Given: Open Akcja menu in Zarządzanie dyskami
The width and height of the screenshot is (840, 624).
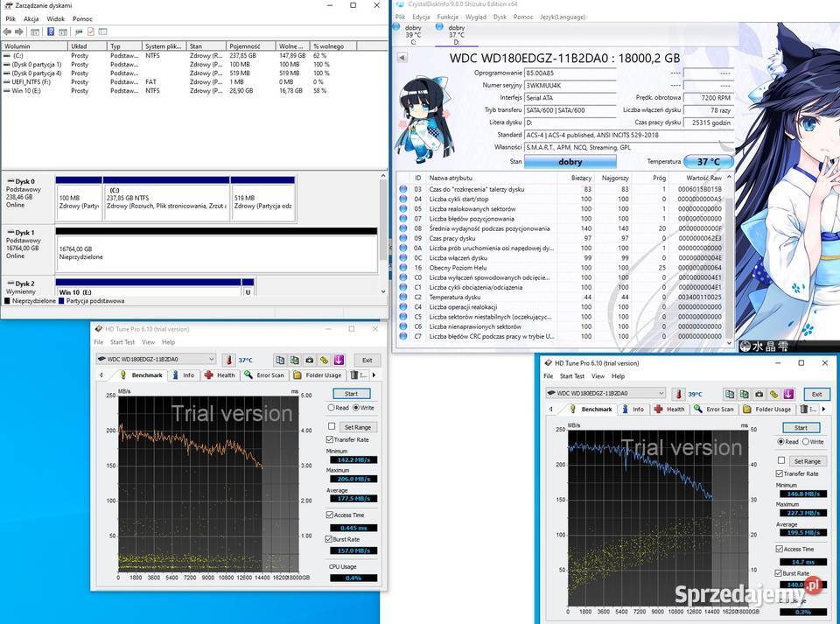Looking at the screenshot, I should (31, 18).
